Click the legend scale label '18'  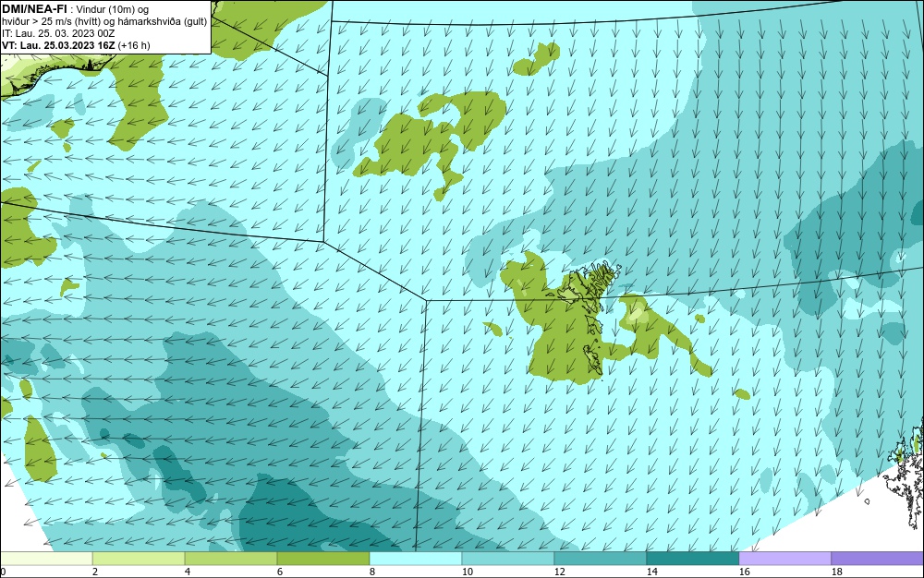(837, 572)
